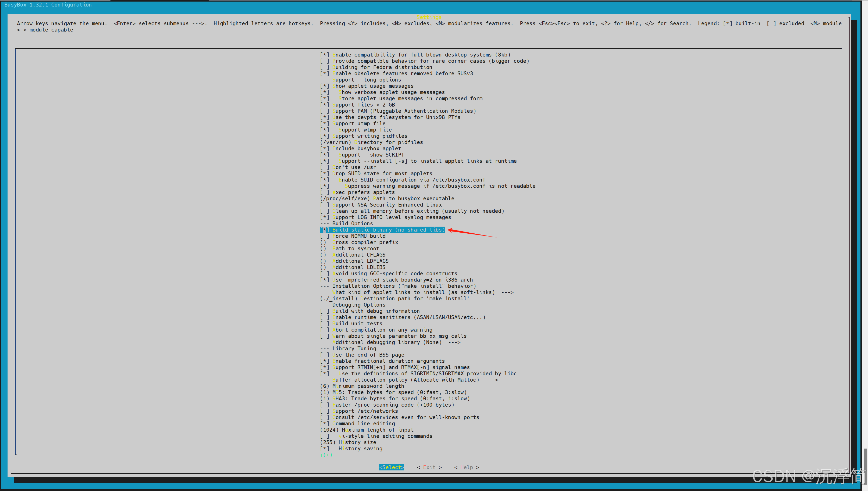868x491 pixels.
Task: Open Buffer allocation policy submenu
Action: pos(414,380)
